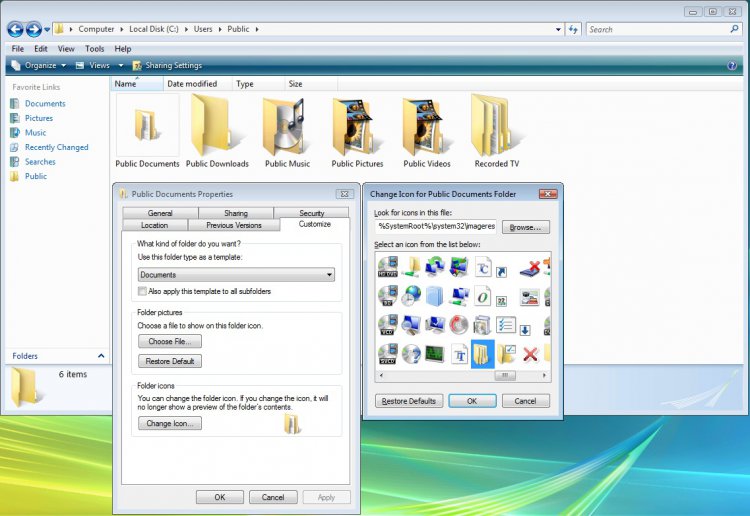Click icon list scroll right arrow
Screen dimensions: 750x516
544,375
